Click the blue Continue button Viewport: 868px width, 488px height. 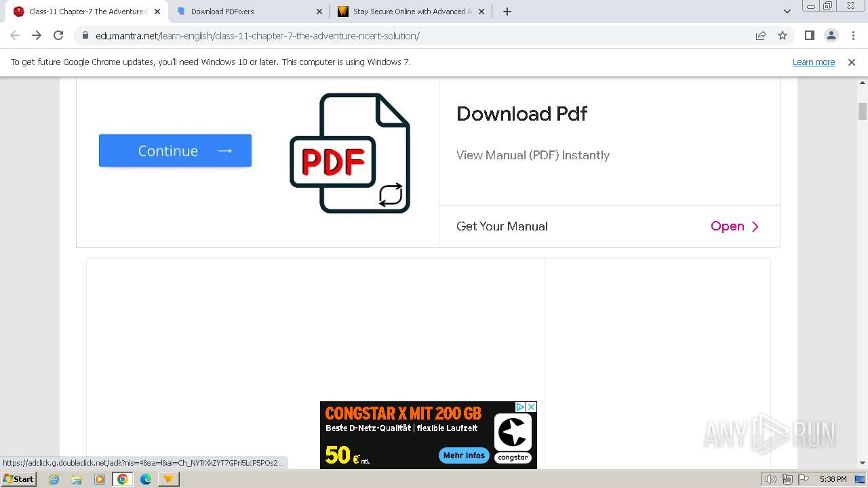[175, 150]
